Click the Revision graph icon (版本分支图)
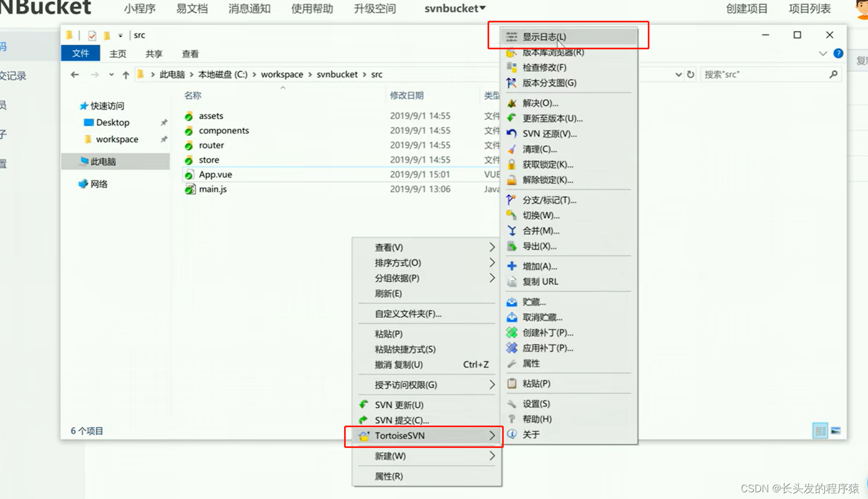Image resolution: width=868 pixels, height=499 pixels. (x=512, y=83)
